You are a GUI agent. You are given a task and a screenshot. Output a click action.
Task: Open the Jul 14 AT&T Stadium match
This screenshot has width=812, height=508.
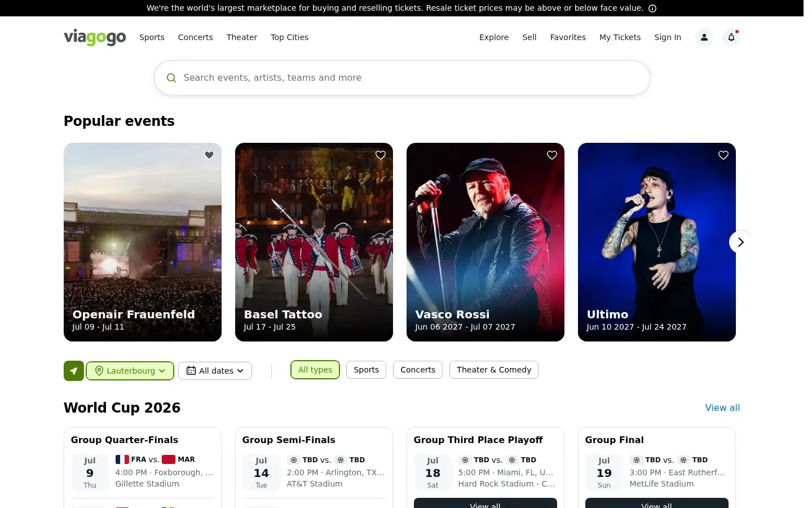coord(314,472)
